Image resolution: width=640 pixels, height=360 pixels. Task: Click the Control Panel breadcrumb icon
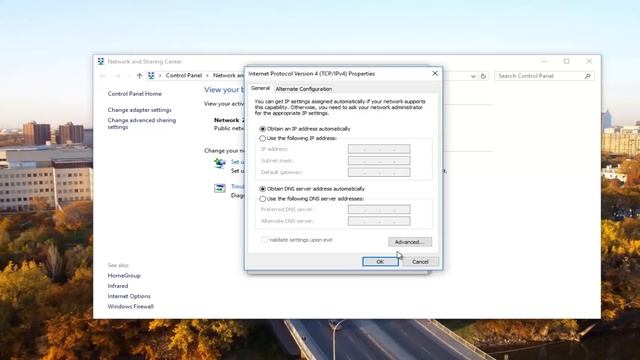tap(151, 76)
